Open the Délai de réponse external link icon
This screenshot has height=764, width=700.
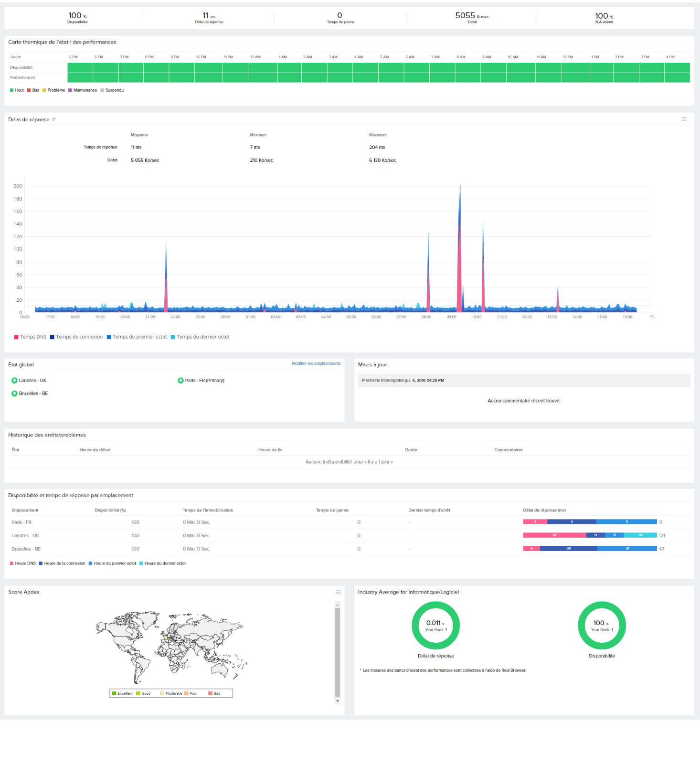point(53,119)
